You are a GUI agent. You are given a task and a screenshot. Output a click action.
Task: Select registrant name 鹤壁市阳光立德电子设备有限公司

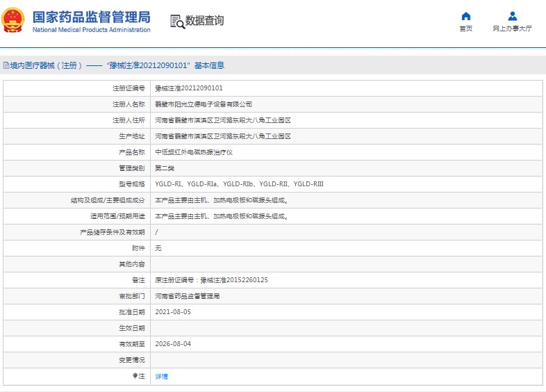(x=204, y=104)
